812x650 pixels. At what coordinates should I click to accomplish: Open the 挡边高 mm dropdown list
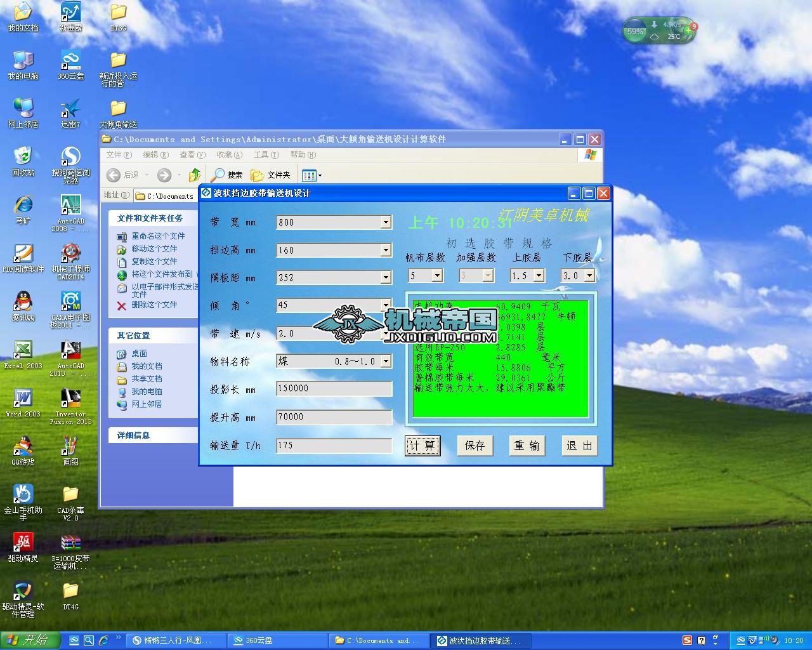click(x=386, y=250)
